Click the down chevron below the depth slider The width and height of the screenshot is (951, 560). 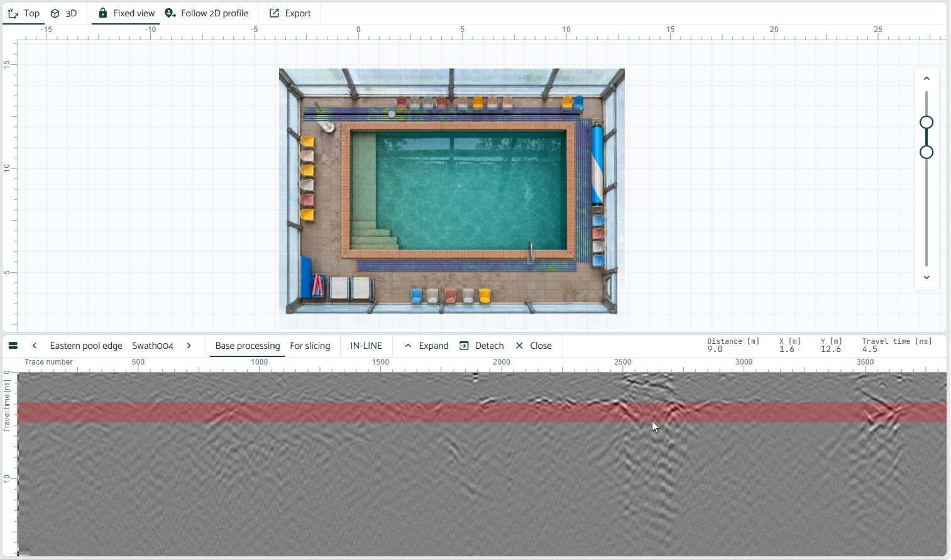point(926,277)
